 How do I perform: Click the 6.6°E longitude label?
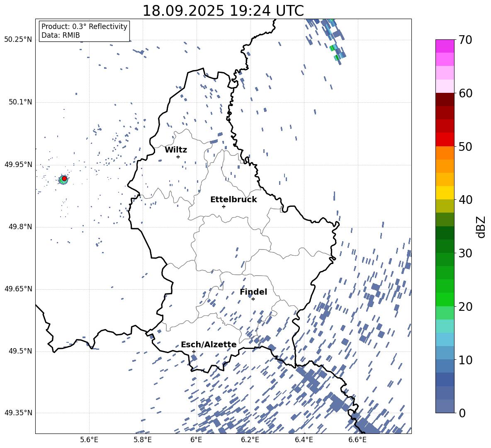pos(357,440)
